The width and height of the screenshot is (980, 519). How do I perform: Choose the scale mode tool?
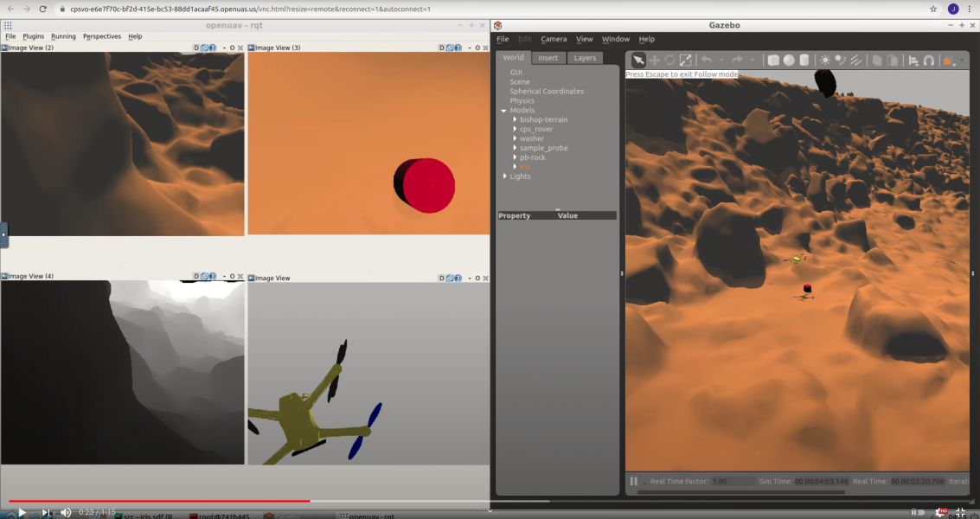point(686,61)
